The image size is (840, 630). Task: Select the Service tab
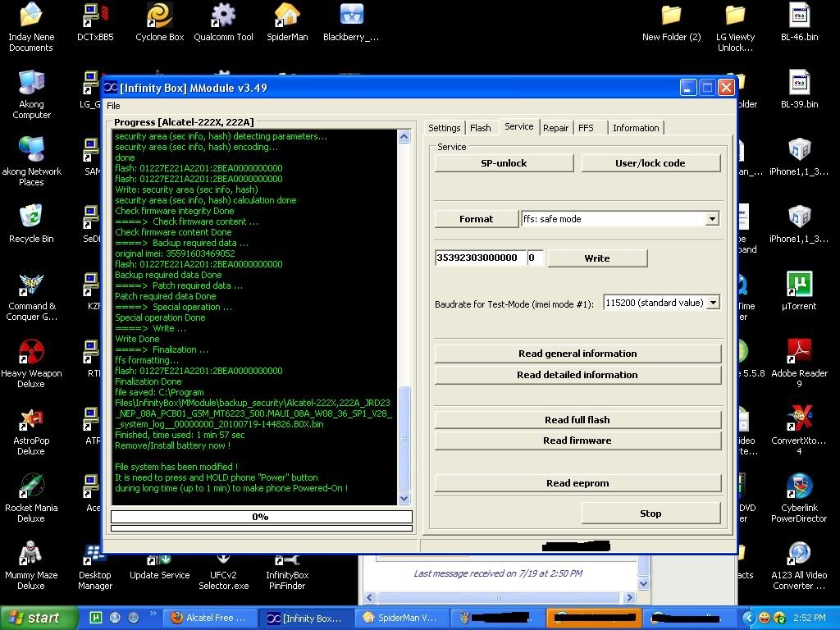tap(519, 126)
